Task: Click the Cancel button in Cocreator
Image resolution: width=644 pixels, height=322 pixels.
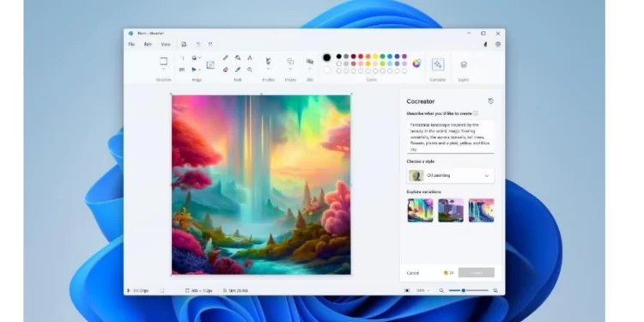Action: (413, 273)
